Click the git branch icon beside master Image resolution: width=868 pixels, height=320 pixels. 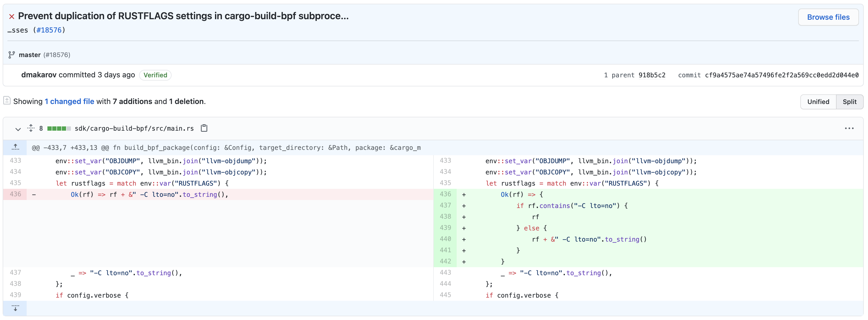pyautogui.click(x=11, y=55)
